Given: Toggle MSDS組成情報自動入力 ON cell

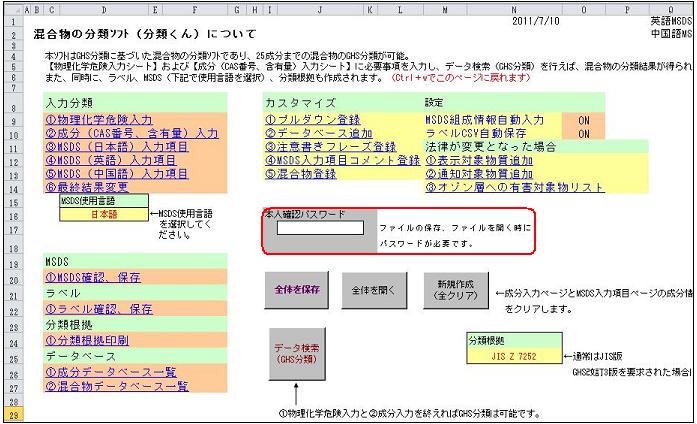Looking at the screenshot, I should point(583,120).
